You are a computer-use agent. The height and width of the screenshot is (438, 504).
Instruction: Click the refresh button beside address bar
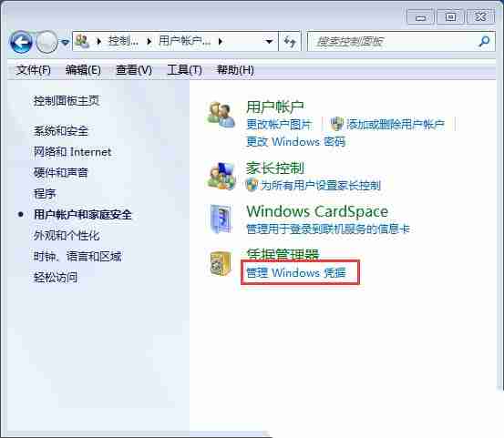coord(290,41)
